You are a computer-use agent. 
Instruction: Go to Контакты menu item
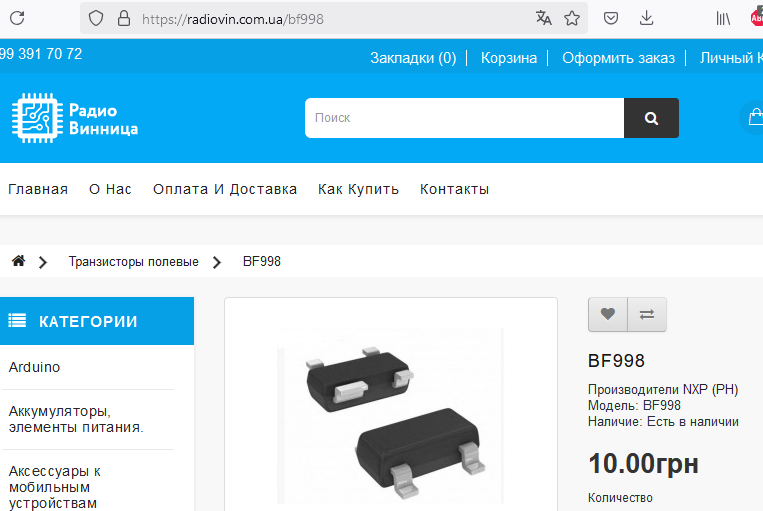(454, 189)
